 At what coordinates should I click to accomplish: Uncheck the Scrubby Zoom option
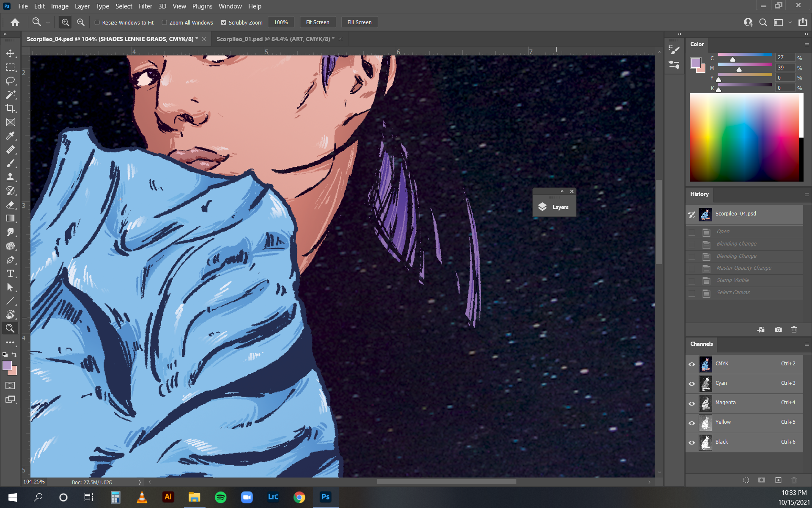tap(224, 22)
